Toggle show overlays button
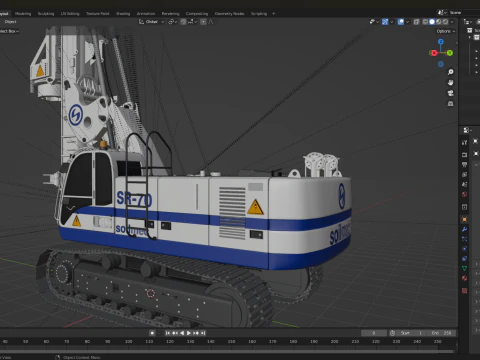Viewport: 480px width, 360px height. (401, 22)
